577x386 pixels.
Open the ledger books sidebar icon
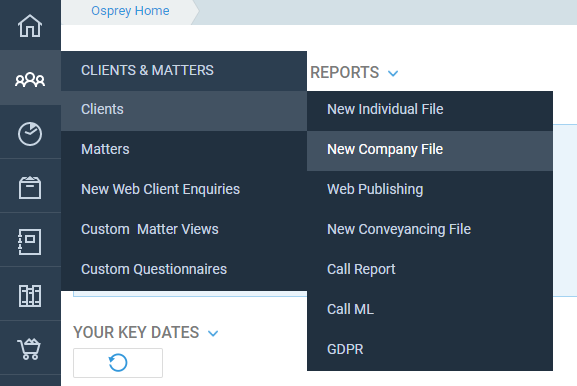(30, 295)
